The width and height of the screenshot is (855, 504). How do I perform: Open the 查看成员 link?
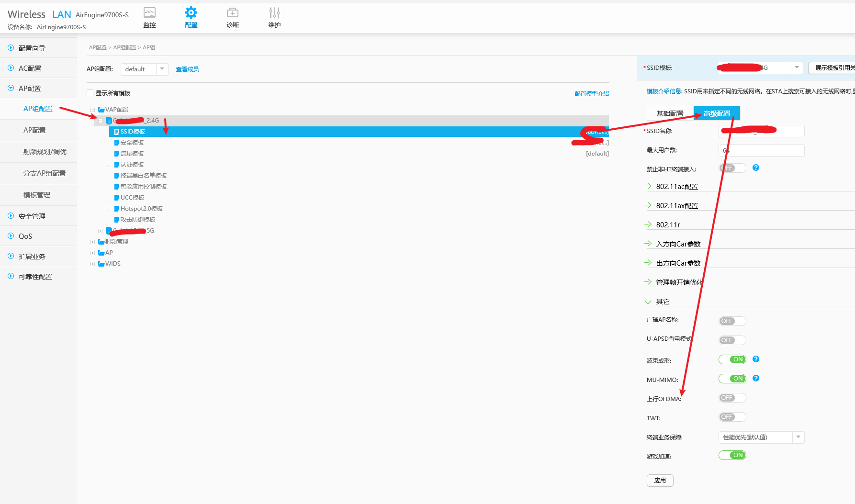[x=187, y=69]
